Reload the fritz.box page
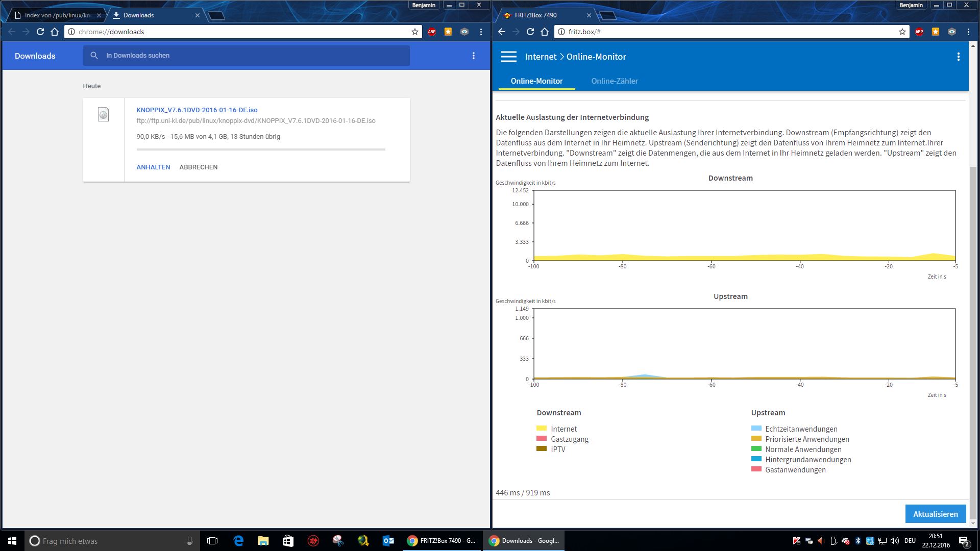Image resolution: width=980 pixels, height=551 pixels. click(530, 32)
